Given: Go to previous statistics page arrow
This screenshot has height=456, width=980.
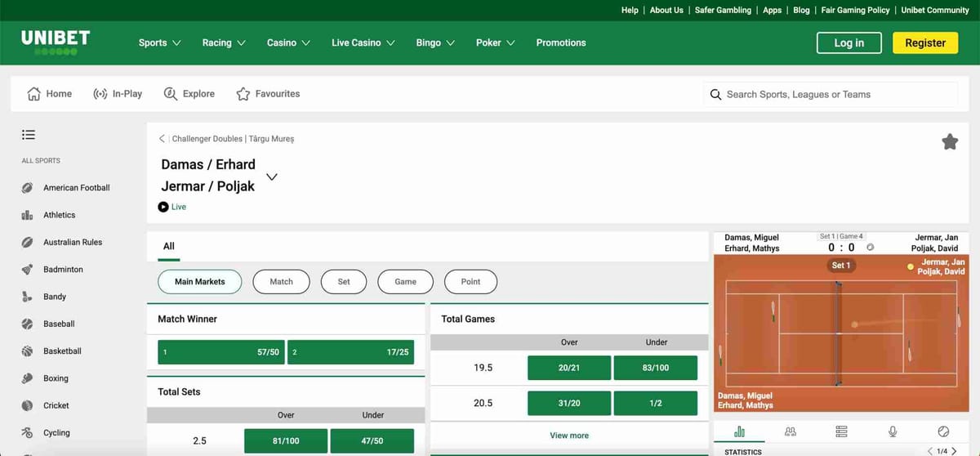Looking at the screenshot, I should click(x=930, y=451).
